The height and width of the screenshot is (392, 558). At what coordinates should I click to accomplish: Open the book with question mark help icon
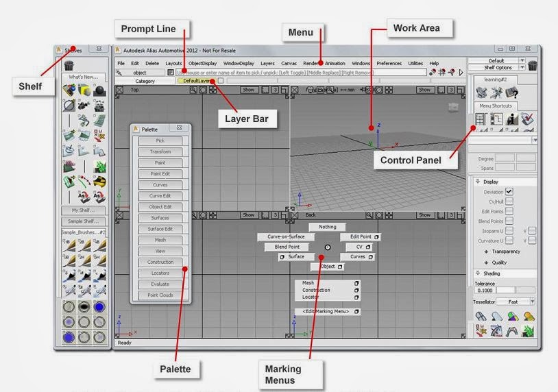(512, 93)
